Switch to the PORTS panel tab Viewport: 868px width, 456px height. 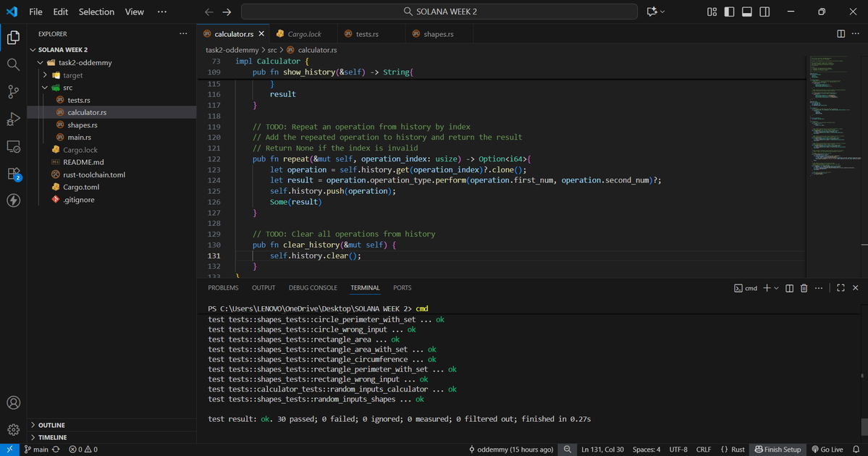[402, 288]
